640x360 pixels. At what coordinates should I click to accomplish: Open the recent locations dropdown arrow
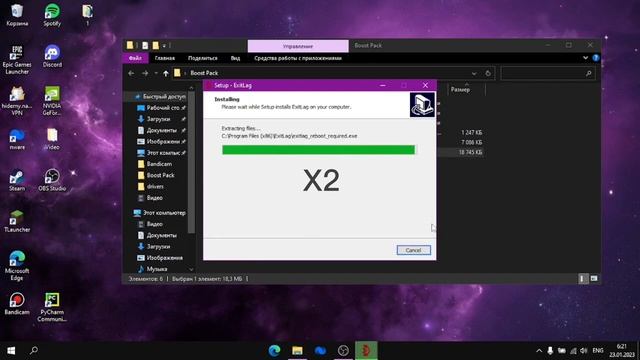pos(156,73)
